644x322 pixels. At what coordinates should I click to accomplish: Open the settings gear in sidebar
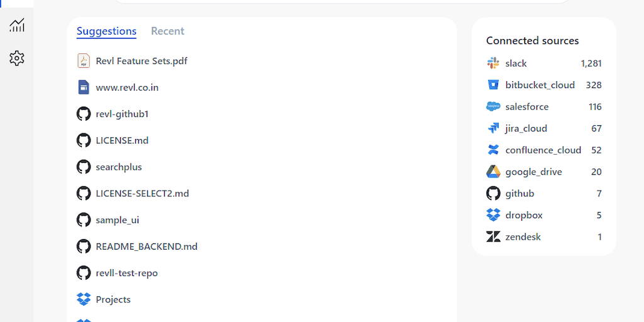pos(17,58)
